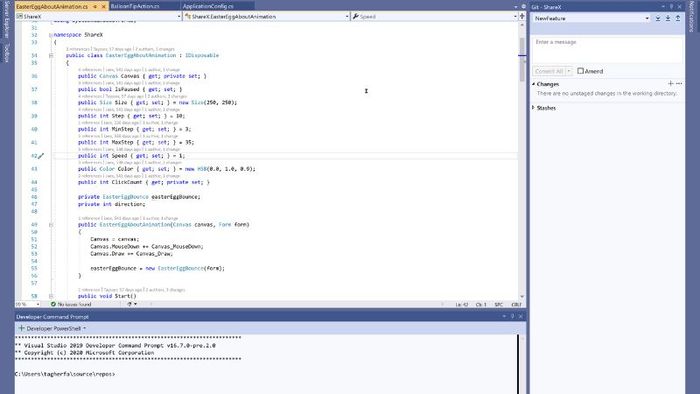Click the CRLF line ending indicator
700x394 pixels.
pyautogui.click(x=516, y=304)
